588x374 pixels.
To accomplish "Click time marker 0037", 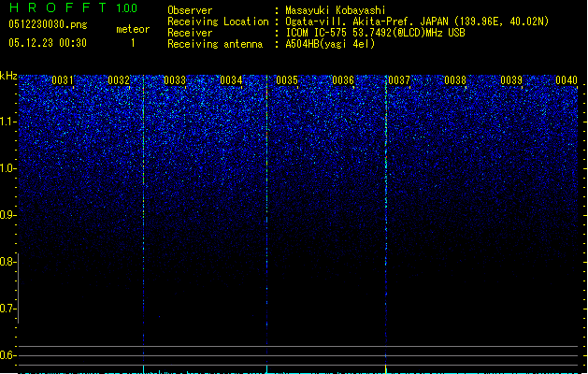I will point(399,80).
